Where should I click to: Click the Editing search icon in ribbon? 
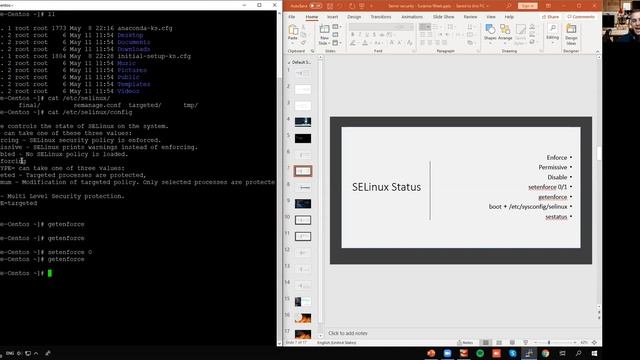pyautogui.click(x=552, y=28)
